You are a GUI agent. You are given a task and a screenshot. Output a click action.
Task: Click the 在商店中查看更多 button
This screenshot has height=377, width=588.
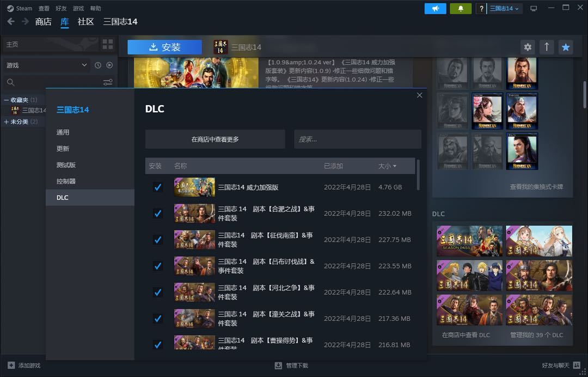(x=215, y=139)
